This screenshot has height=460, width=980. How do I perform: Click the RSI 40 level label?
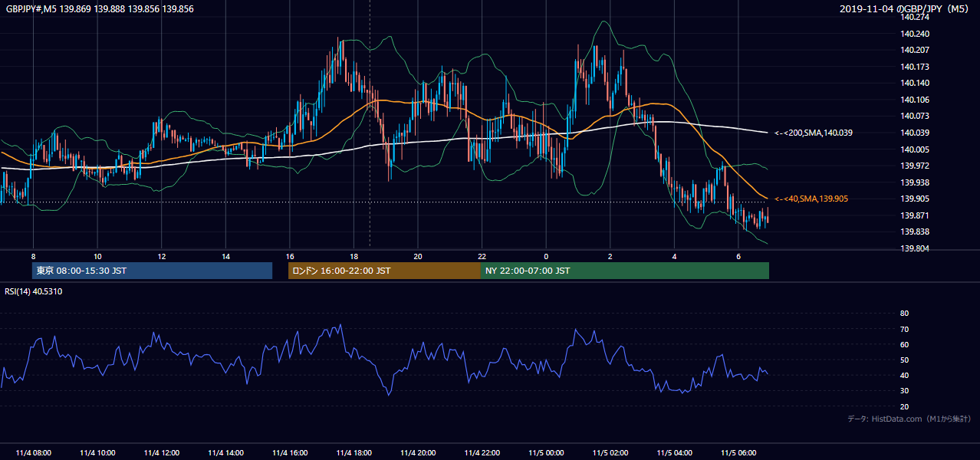[904, 375]
